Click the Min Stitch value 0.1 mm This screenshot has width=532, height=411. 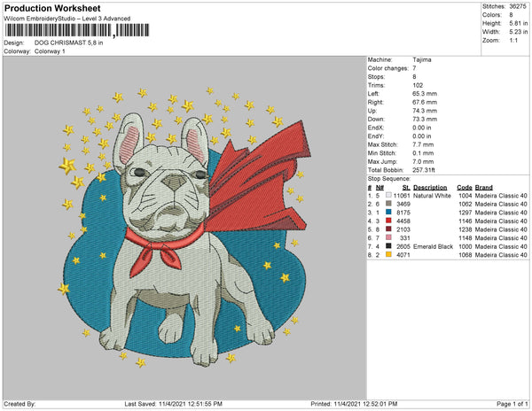pos(423,153)
